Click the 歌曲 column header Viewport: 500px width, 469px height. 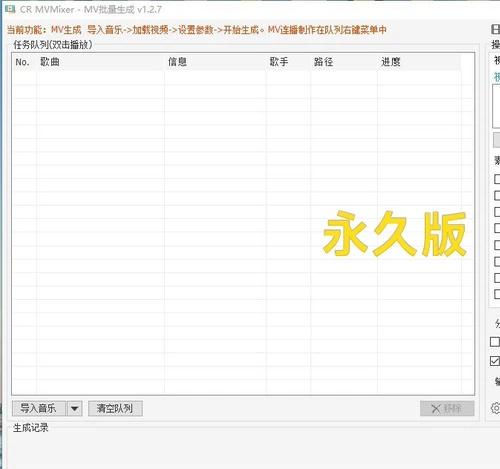[100, 62]
